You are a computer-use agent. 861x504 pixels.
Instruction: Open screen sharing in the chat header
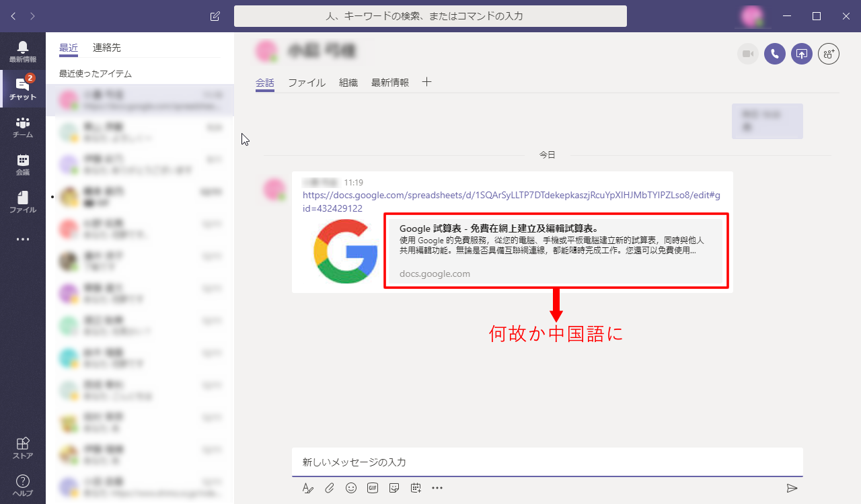801,54
